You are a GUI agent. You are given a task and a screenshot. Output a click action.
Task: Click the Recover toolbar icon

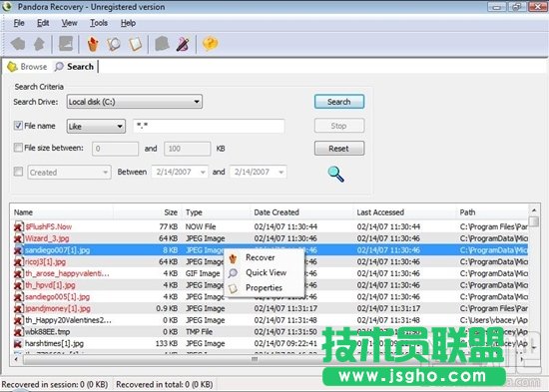[93, 44]
